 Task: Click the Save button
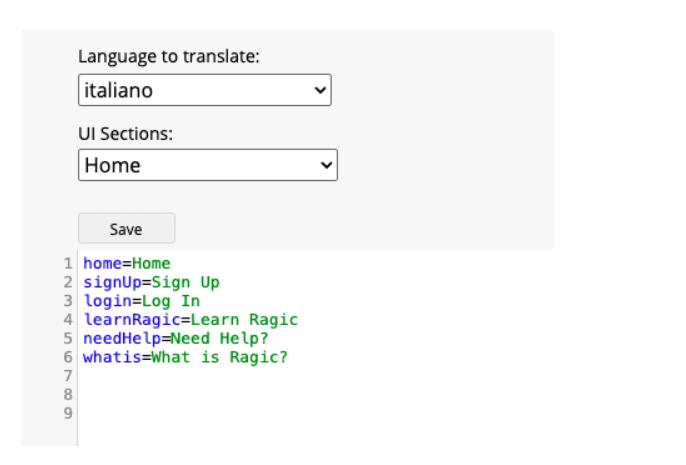tap(126, 228)
